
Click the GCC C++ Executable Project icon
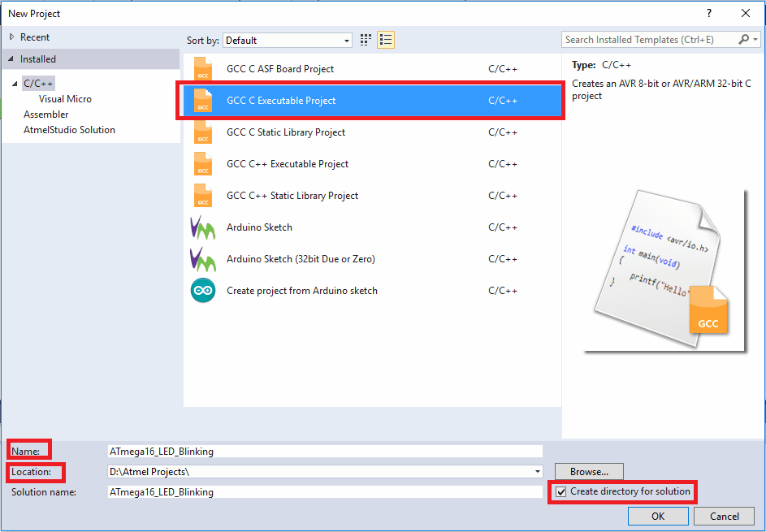(202, 163)
